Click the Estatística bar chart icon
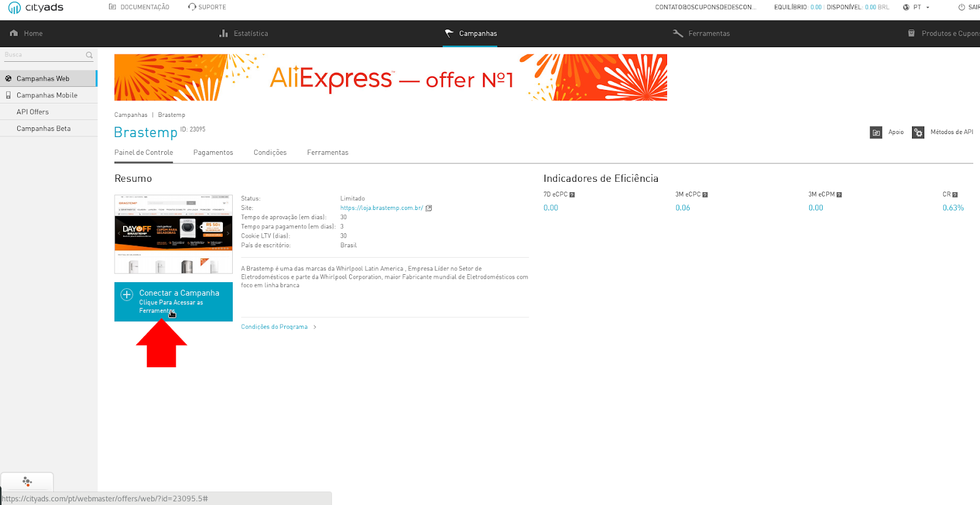Image resolution: width=980 pixels, height=505 pixels. 224,33
